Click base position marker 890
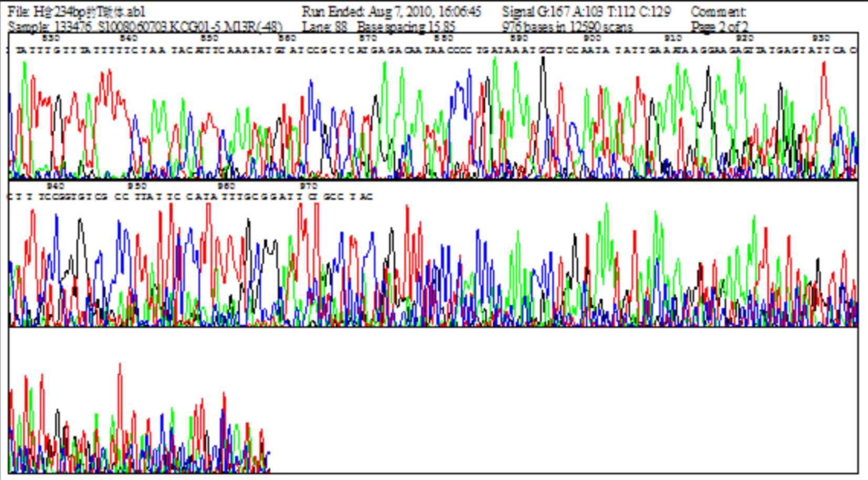The image size is (868, 480). click(519, 38)
